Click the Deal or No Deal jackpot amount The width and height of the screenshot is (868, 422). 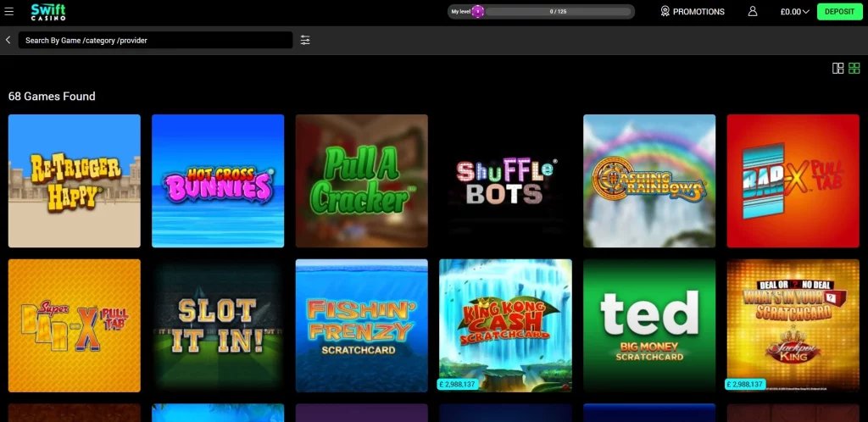[x=745, y=384]
